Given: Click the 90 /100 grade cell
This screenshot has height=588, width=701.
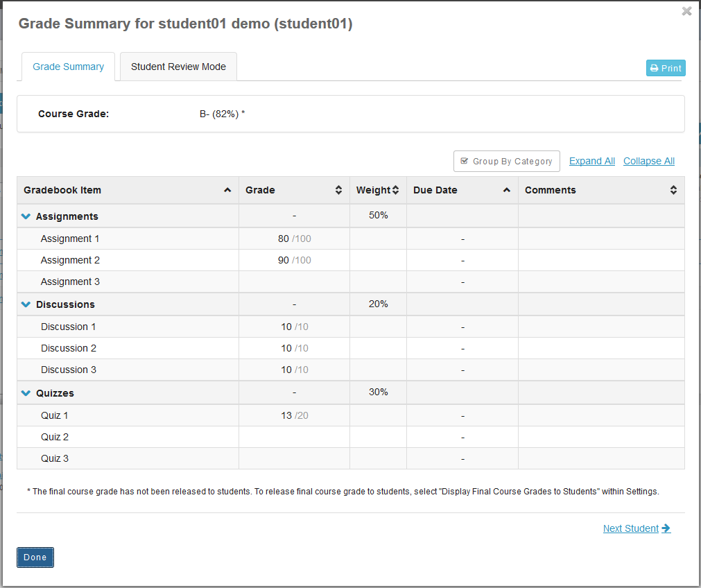Looking at the screenshot, I should 294,260.
